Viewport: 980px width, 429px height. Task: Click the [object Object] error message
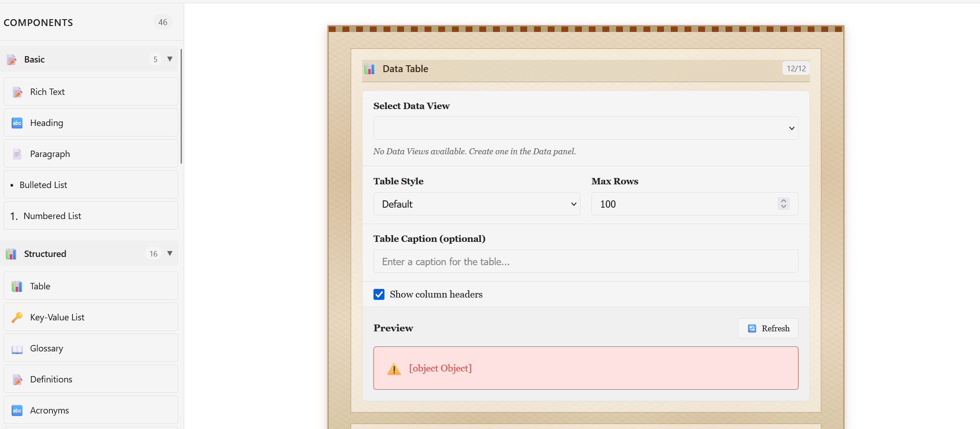[441, 368]
